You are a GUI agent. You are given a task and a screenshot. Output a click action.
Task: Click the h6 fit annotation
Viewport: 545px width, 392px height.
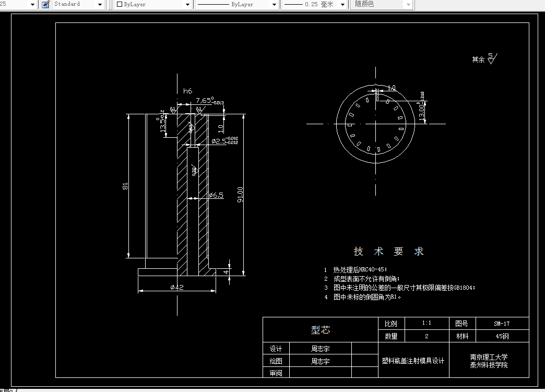point(188,91)
